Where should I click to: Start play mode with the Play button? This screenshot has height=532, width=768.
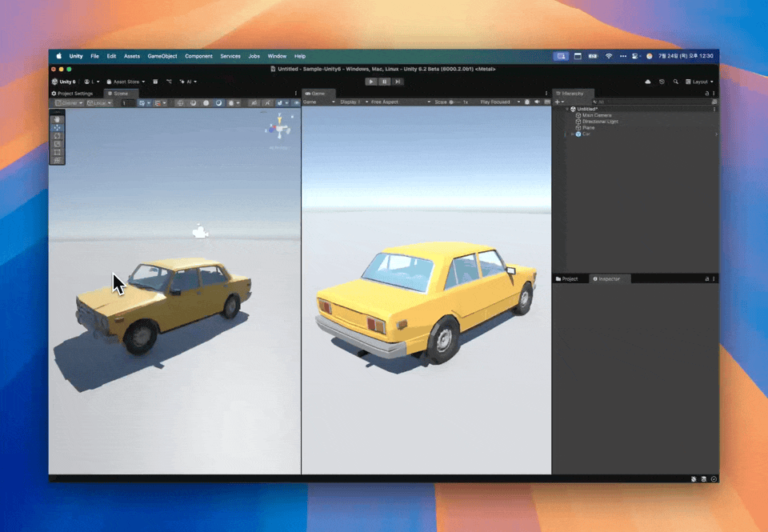[x=371, y=82]
